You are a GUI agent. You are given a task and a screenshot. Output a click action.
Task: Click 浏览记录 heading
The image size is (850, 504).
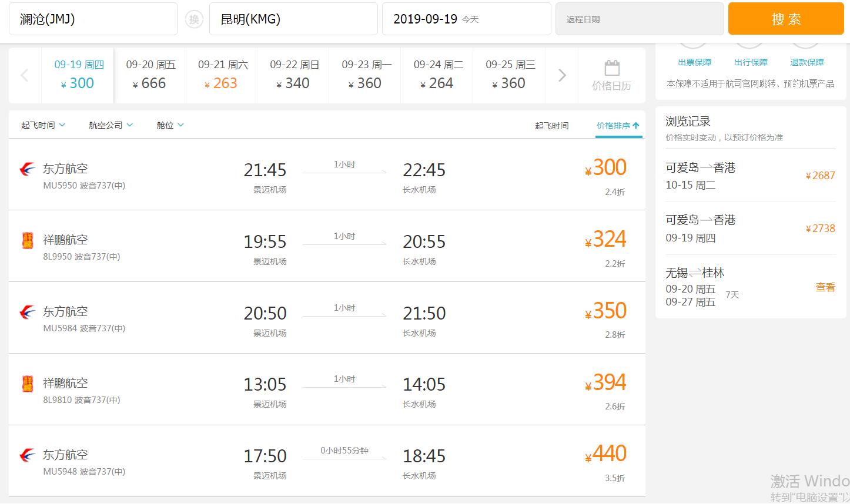(688, 122)
